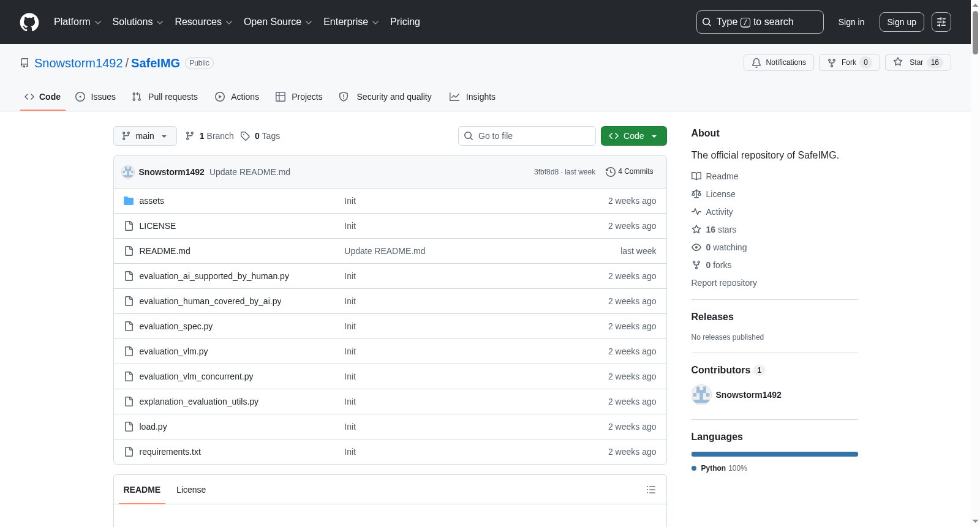Click the pulse icon beside Activity
The height and width of the screenshot is (527, 980).
click(x=696, y=212)
